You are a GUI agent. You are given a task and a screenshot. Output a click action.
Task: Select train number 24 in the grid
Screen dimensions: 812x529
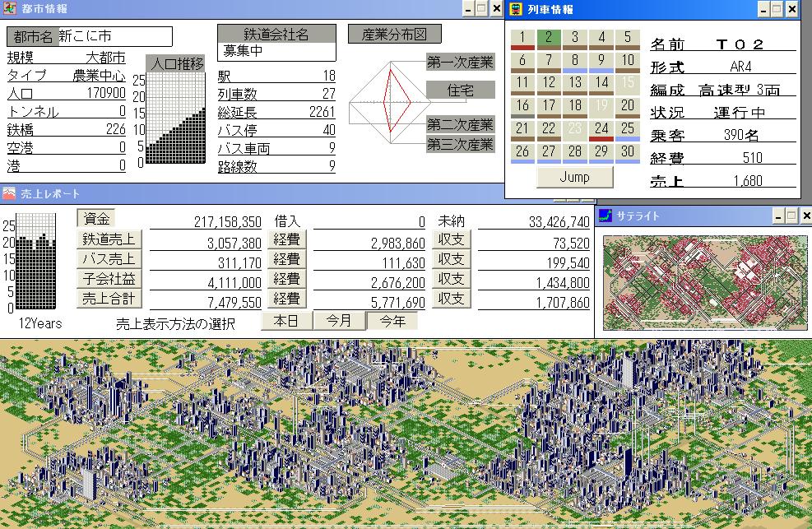(601, 131)
